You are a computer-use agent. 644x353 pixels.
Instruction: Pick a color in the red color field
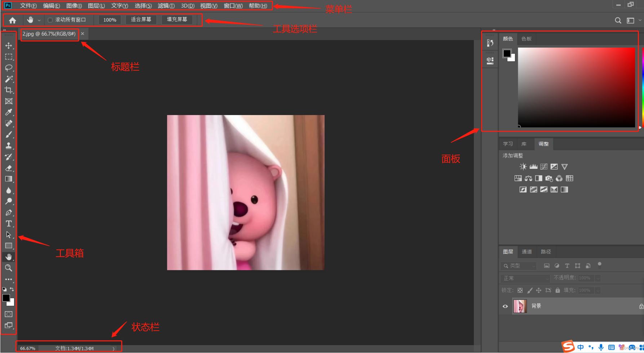(577, 87)
